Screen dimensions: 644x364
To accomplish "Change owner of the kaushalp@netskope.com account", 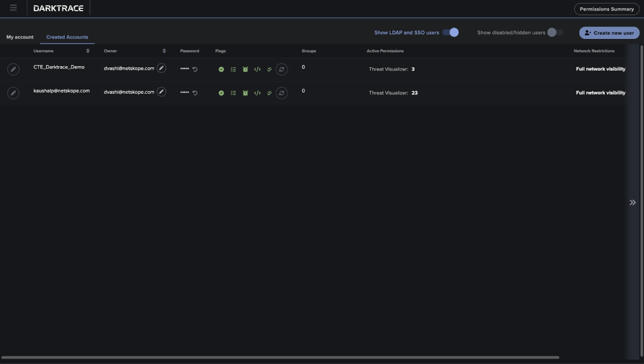I will click(162, 92).
